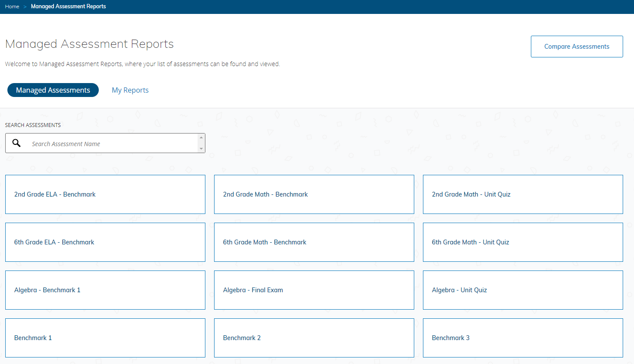Click the search box up arrow
The height and width of the screenshot is (364, 634).
201,138
